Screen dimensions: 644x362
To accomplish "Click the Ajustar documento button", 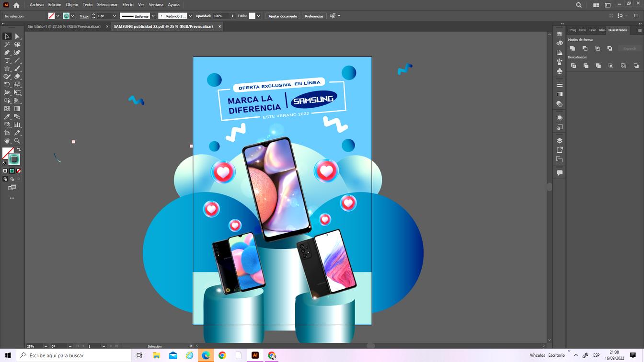I will pyautogui.click(x=283, y=16).
